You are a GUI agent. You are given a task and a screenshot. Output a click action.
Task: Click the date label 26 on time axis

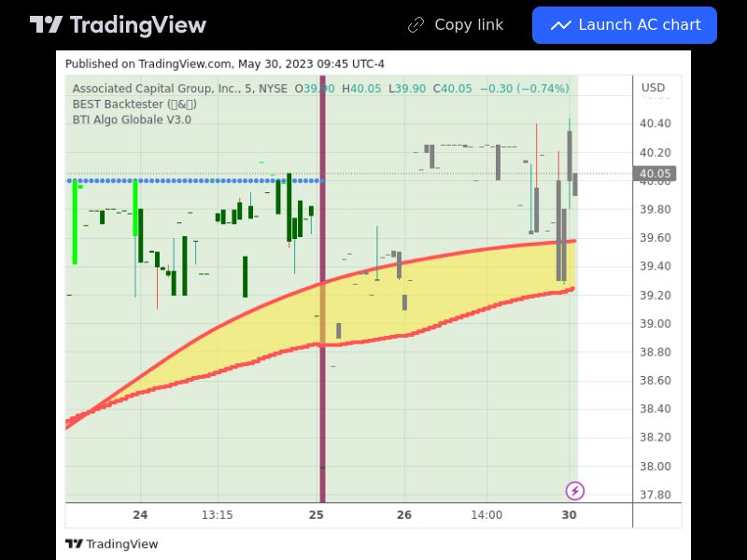click(404, 515)
